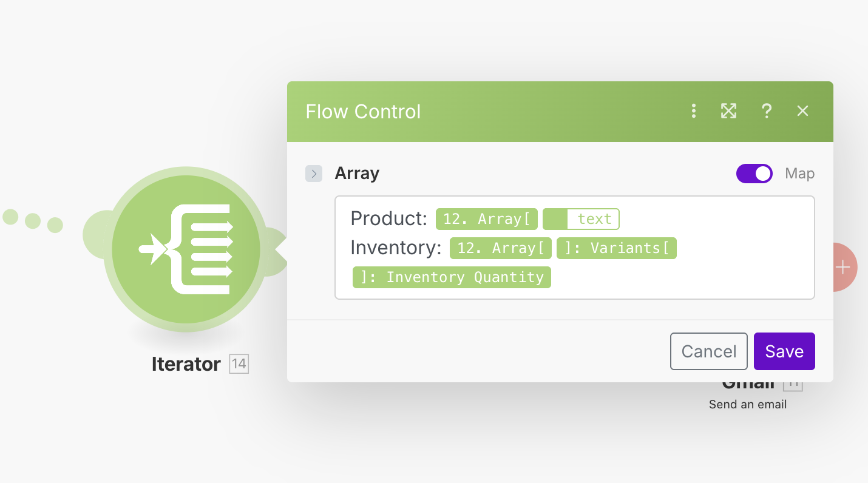Screen dimensions: 868x483
Task: Select the "12. Array[" pill after Product
Action: tap(486, 219)
